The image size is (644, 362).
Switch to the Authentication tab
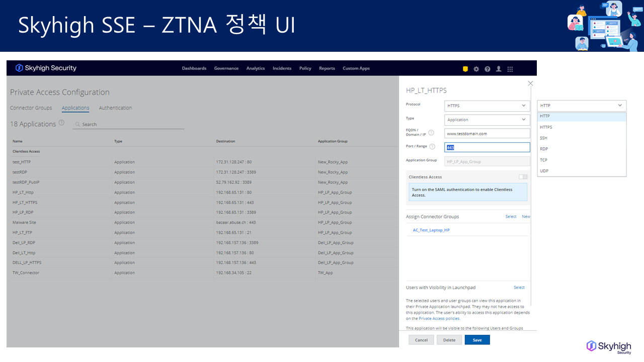tap(115, 108)
